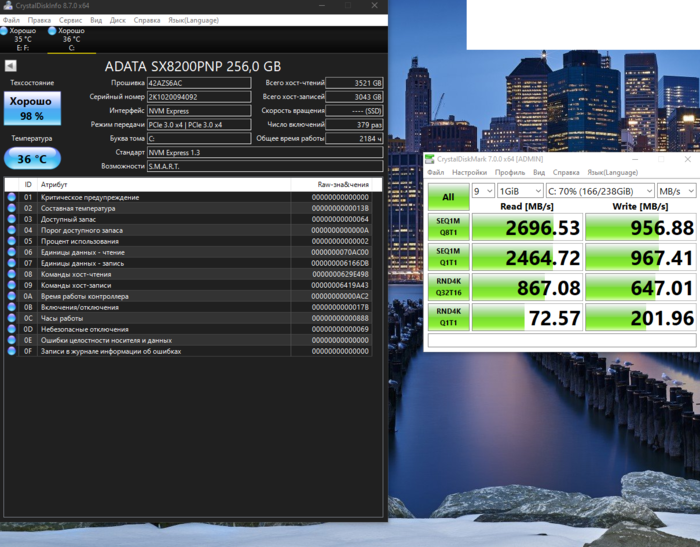This screenshot has width=700, height=547.
Task: Run the RND4K Q1T1 test
Action: tap(449, 317)
